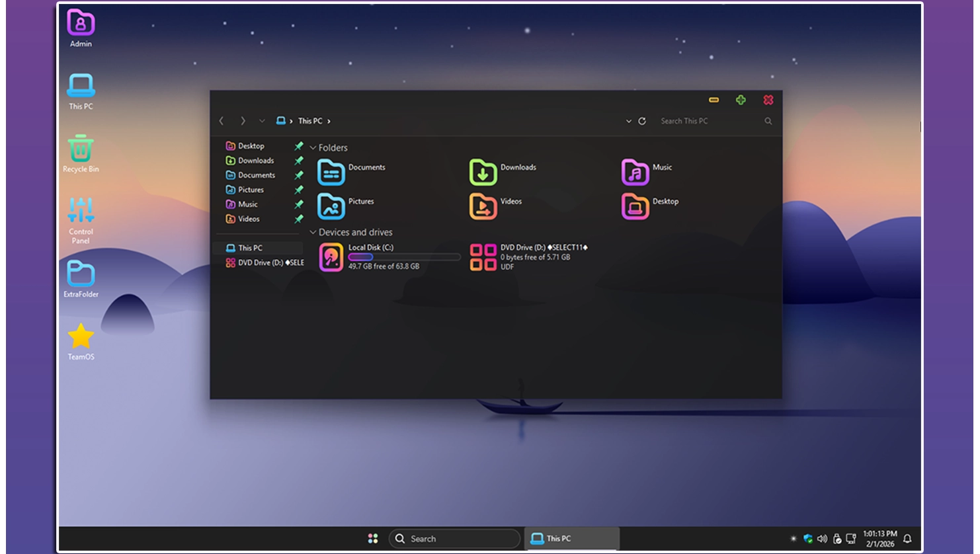Image resolution: width=980 pixels, height=554 pixels.
Task: Open the Videos folder icon
Action: click(483, 207)
